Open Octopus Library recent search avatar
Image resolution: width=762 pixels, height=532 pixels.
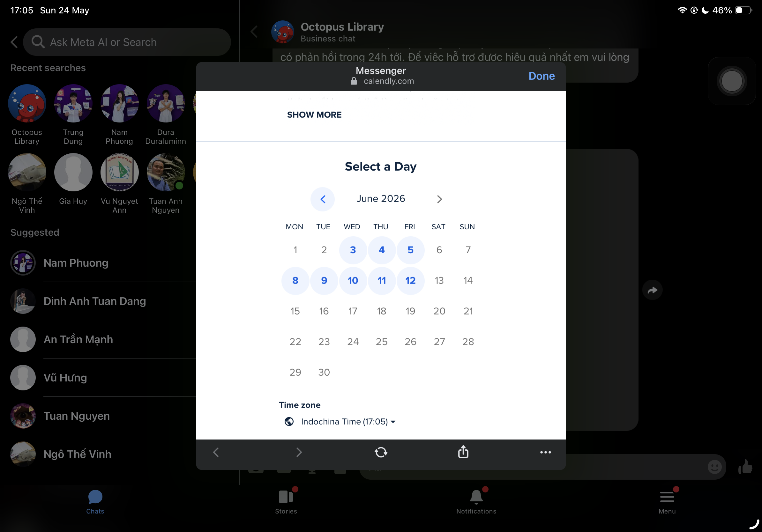(27, 103)
